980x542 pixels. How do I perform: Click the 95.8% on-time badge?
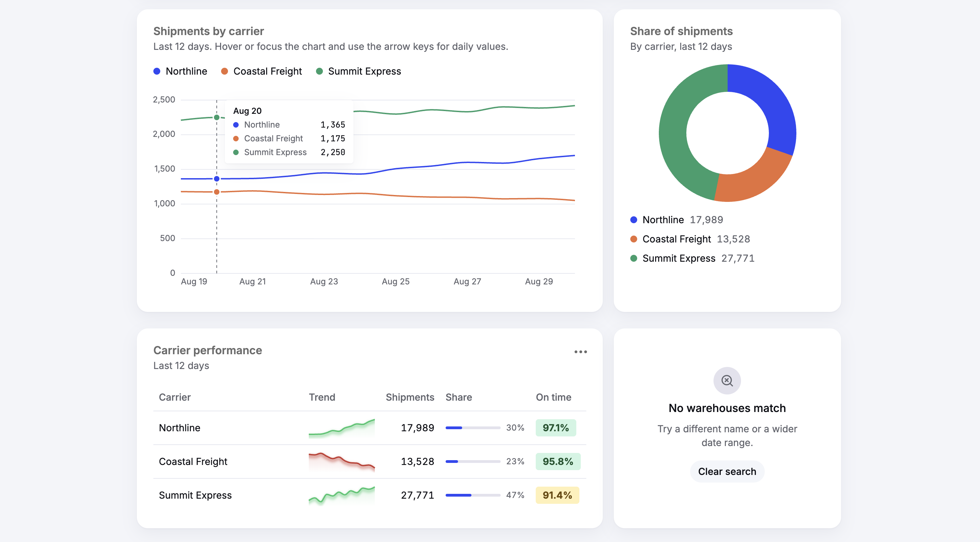(558, 461)
